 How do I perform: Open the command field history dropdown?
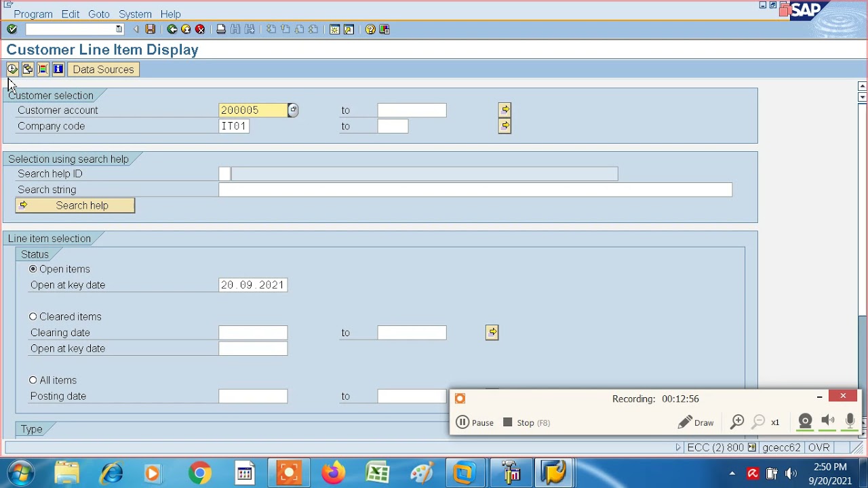119,29
